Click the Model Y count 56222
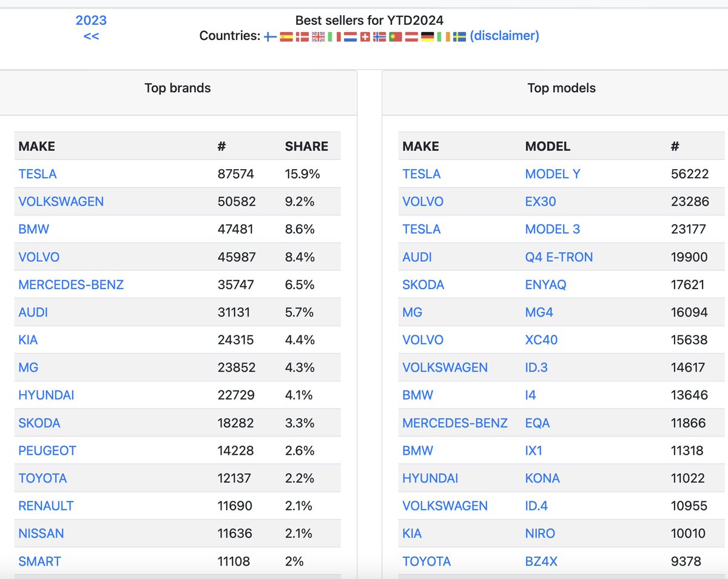 pyautogui.click(x=690, y=174)
